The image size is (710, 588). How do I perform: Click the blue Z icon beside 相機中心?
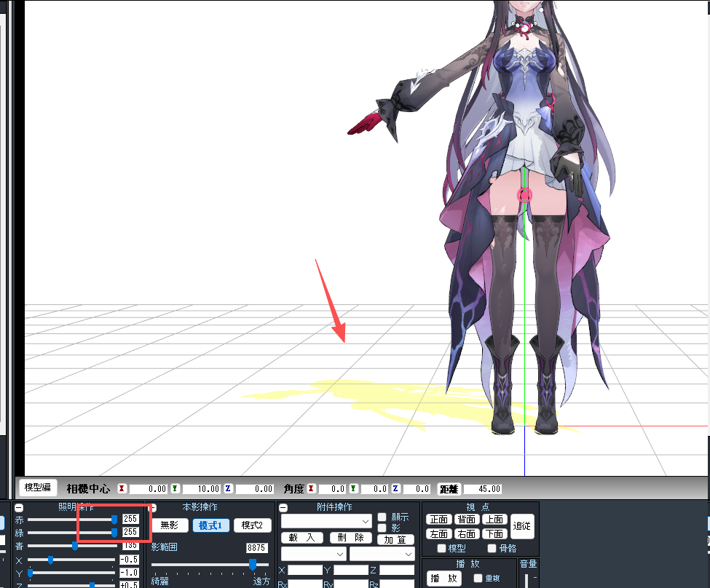point(228,489)
